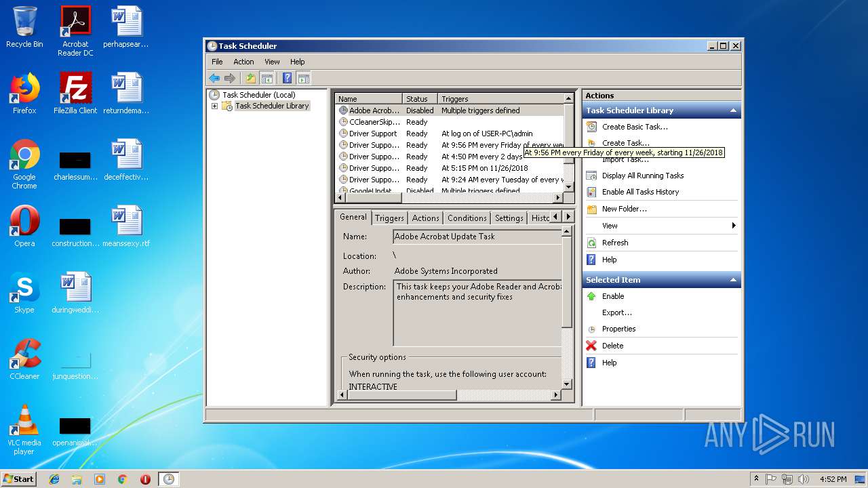
Task: Toggle the console tree toolbar icon
Action: pyautogui.click(x=267, y=78)
